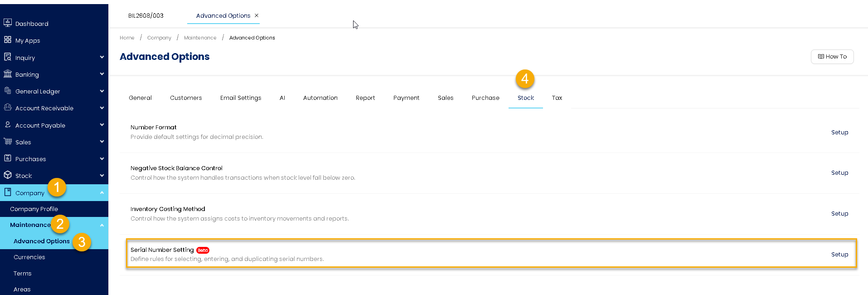Expand the Banking menu chevron
The height and width of the screenshot is (295, 868).
pos(102,74)
